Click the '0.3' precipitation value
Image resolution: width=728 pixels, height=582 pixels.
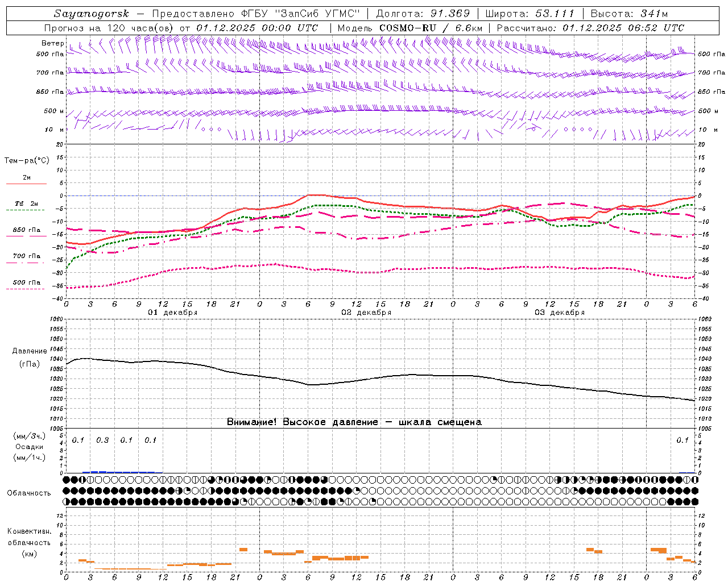102,440
